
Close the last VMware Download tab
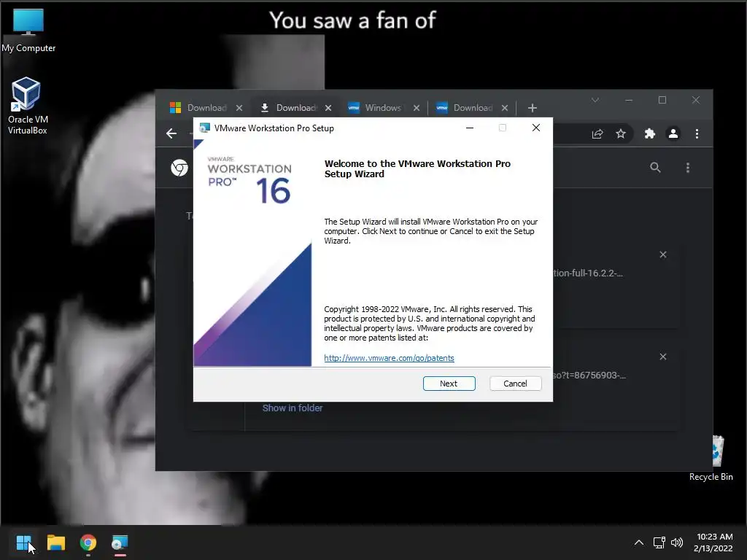(x=505, y=108)
